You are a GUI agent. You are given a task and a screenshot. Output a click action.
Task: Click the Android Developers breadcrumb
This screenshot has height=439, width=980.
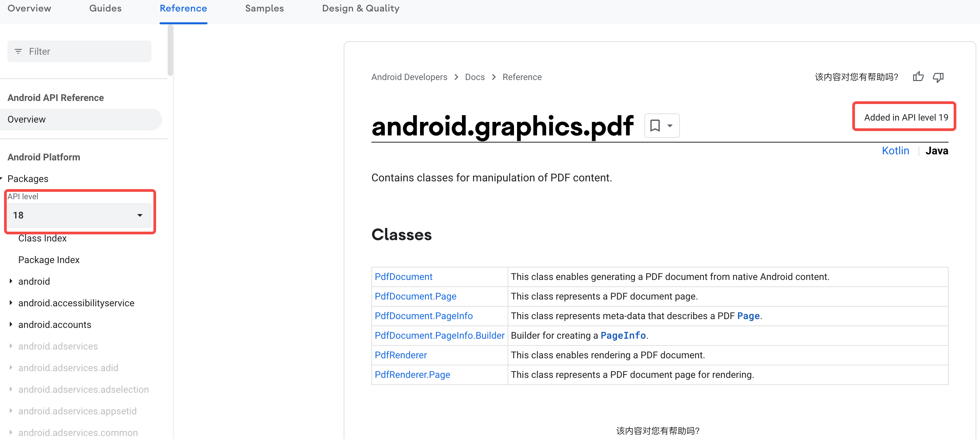point(409,77)
